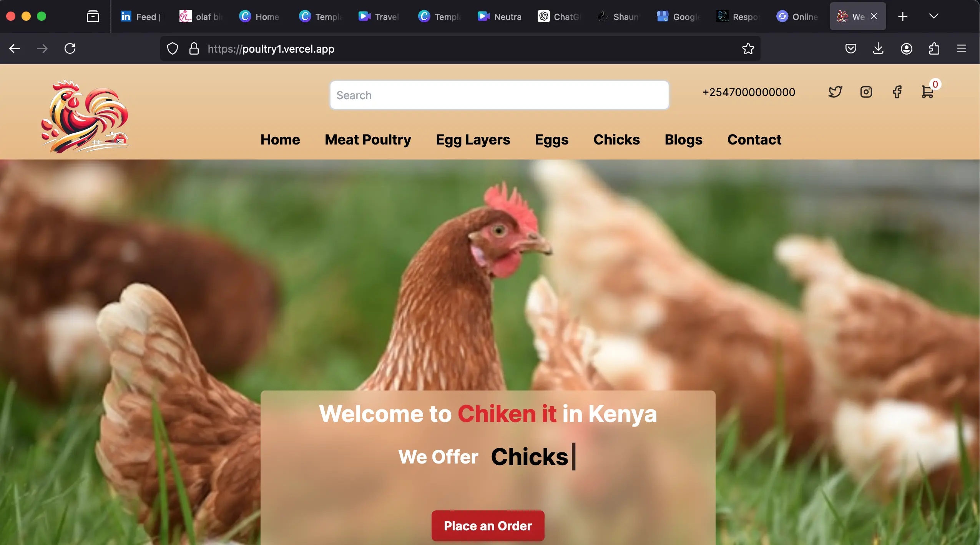Open Instagram profile via icon
The image size is (980, 545).
tap(866, 93)
